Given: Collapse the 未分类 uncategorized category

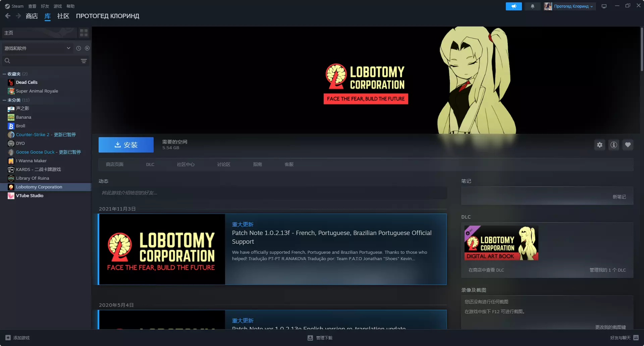Looking at the screenshot, I should [4, 100].
